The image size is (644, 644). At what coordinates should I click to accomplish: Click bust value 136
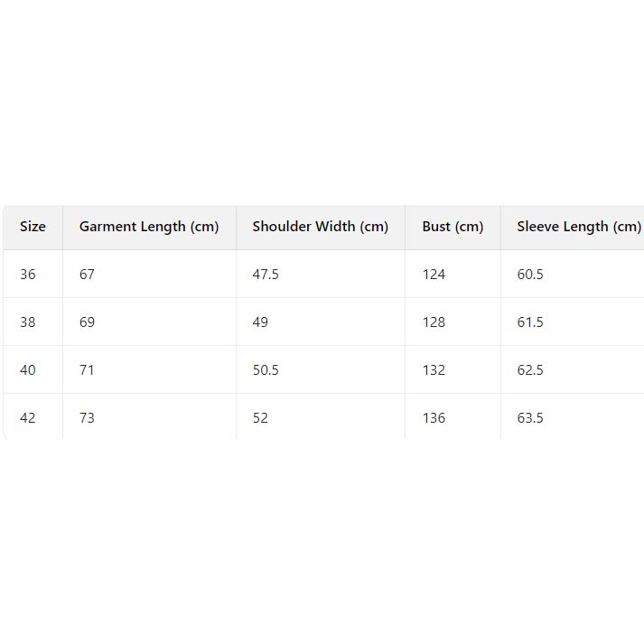pos(434,418)
